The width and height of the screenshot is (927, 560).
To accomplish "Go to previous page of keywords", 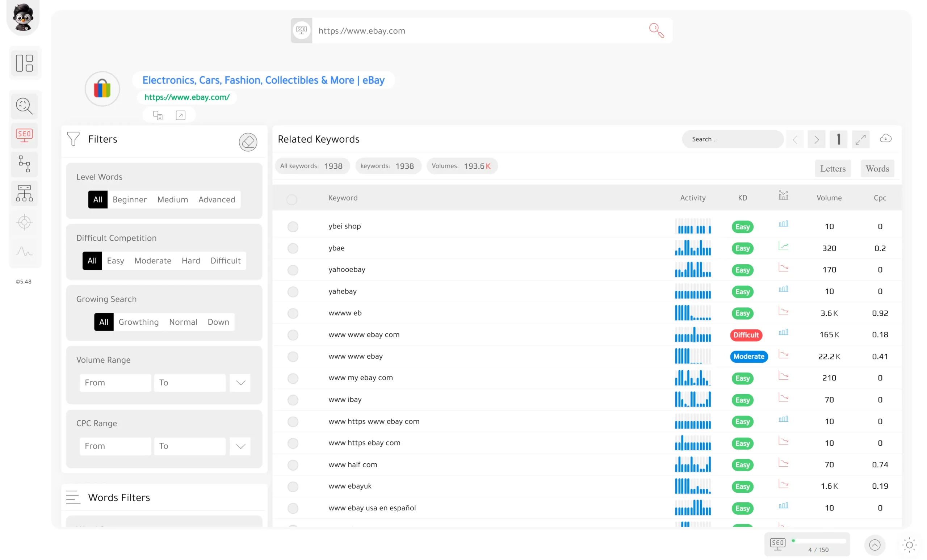I will tap(795, 139).
